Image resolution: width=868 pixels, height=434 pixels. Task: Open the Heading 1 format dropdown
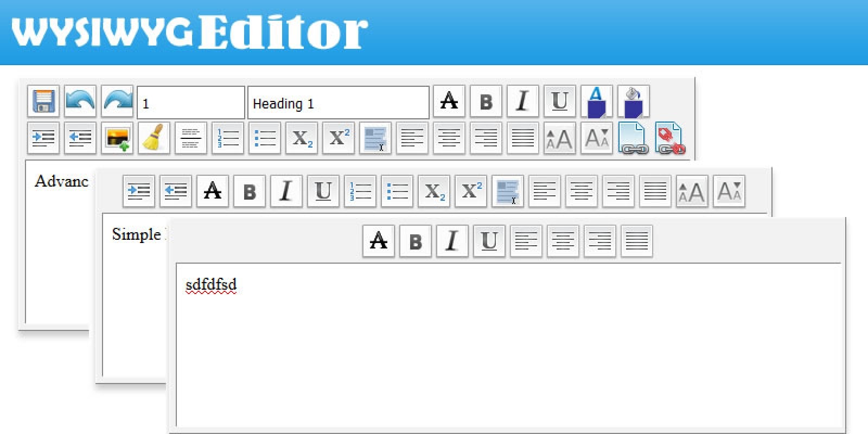coord(339,103)
